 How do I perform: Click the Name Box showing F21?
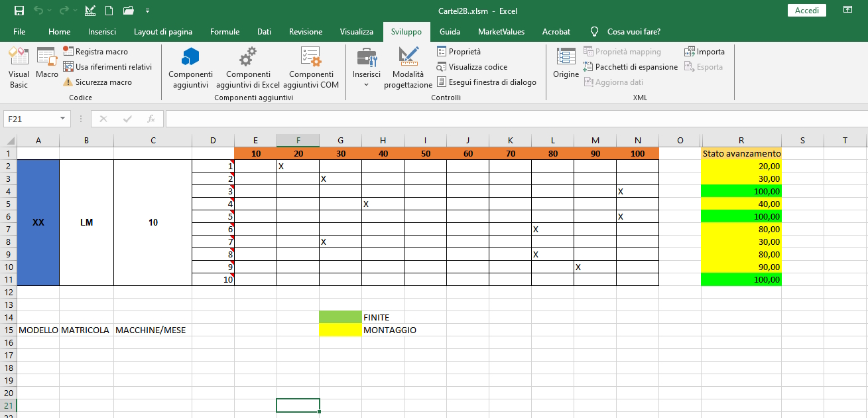click(31, 119)
